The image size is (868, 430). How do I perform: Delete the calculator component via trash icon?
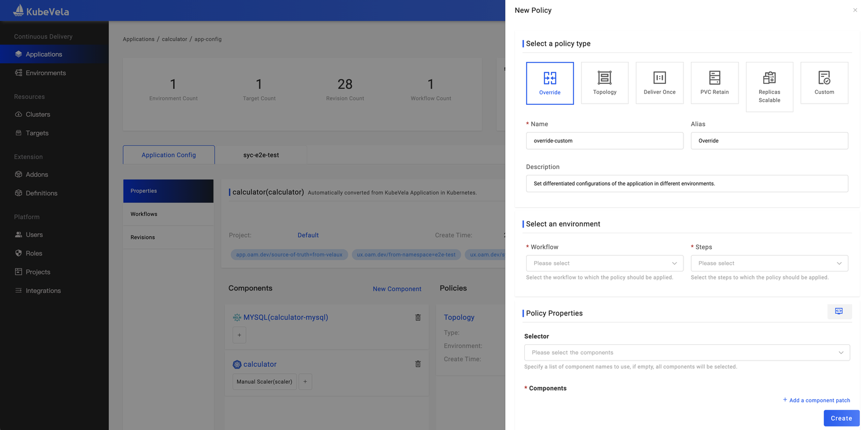click(418, 364)
